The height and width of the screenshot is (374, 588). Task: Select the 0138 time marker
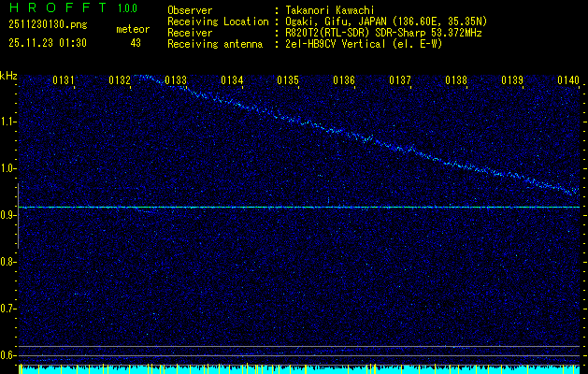(456, 79)
